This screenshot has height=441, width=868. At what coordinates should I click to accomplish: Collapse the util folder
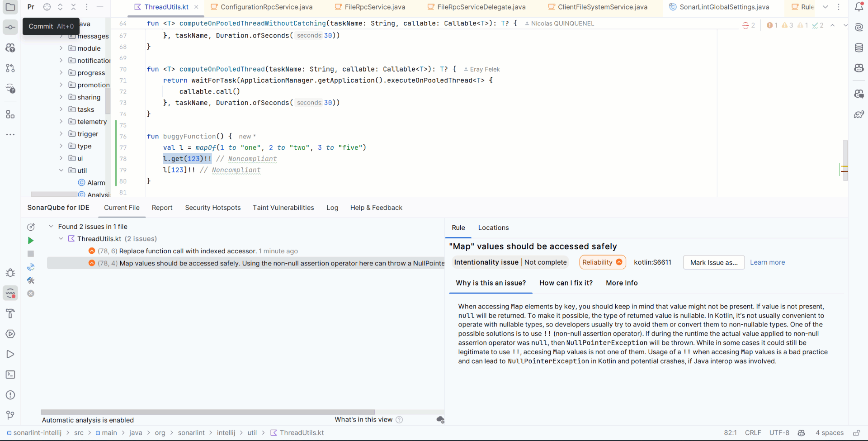click(x=61, y=171)
